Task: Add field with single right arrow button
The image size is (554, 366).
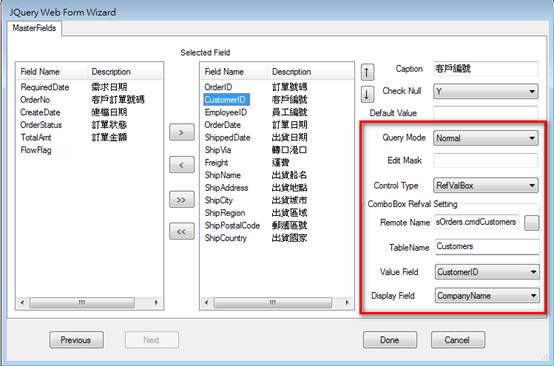Action: tap(182, 132)
